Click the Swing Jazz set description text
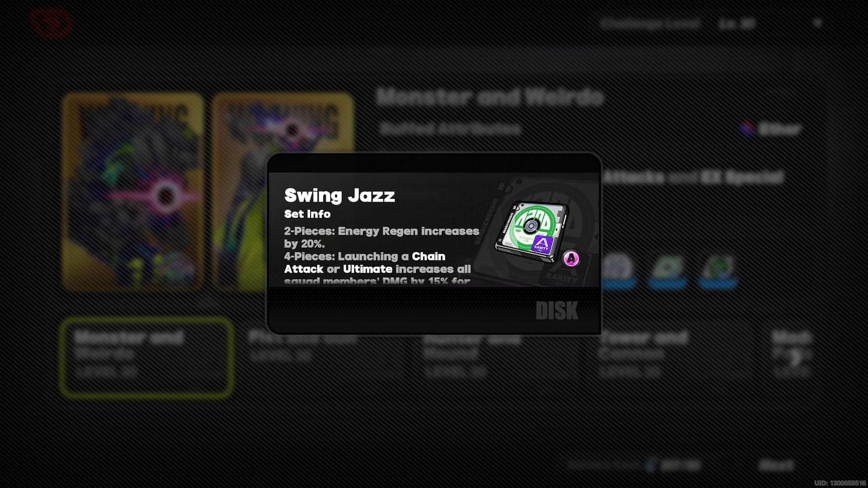 click(x=382, y=256)
